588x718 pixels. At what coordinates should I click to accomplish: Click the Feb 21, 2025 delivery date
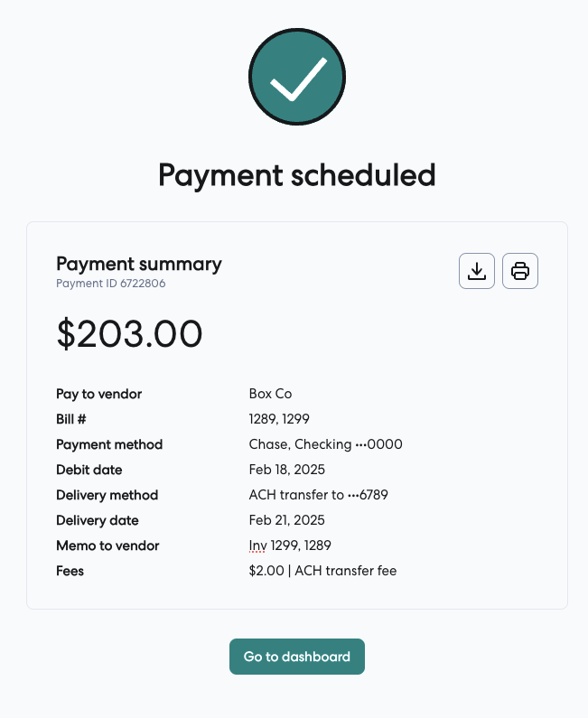(286, 520)
